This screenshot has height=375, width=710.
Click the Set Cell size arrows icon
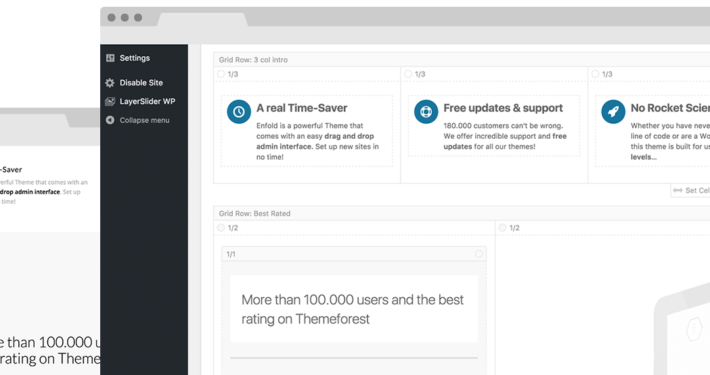coord(678,191)
